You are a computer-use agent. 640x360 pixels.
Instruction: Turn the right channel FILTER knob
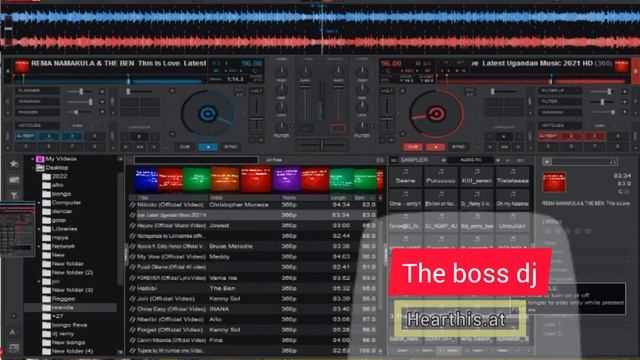[362, 127]
